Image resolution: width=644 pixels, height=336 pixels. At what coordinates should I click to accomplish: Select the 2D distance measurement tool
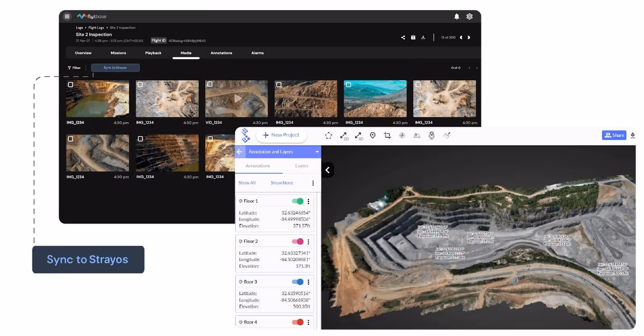(x=344, y=136)
